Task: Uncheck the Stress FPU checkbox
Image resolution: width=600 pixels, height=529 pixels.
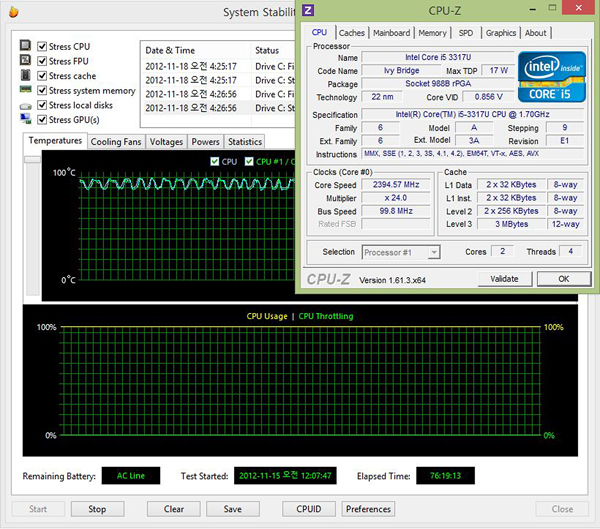Action: pyautogui.click(x=42, y=61)
